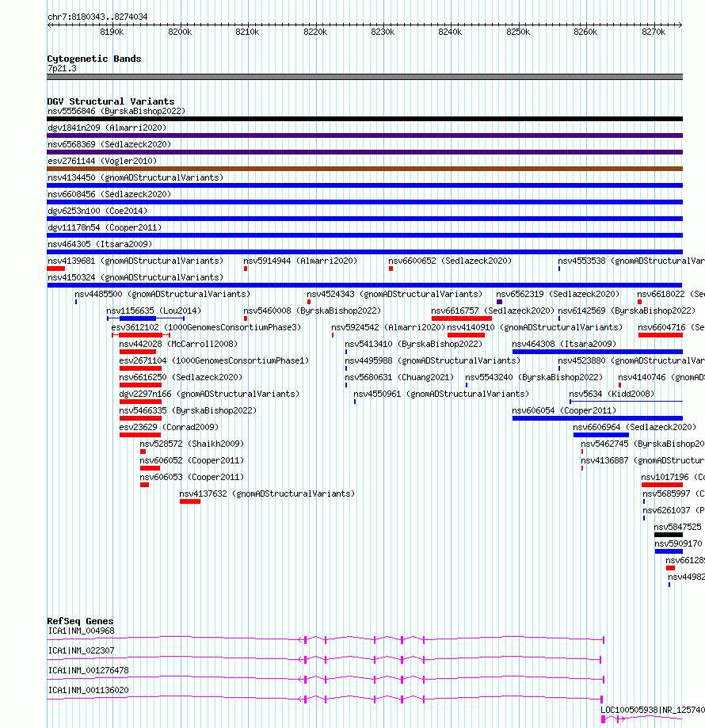Click nsv5924542 (Almarri2020) label
Screen dimensions: 705x728
pos(388,328)
